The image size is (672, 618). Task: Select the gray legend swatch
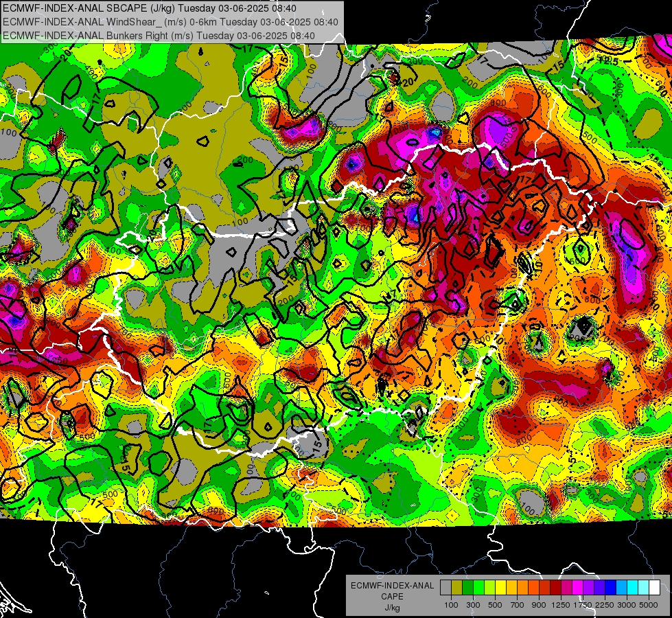point(445,587)
